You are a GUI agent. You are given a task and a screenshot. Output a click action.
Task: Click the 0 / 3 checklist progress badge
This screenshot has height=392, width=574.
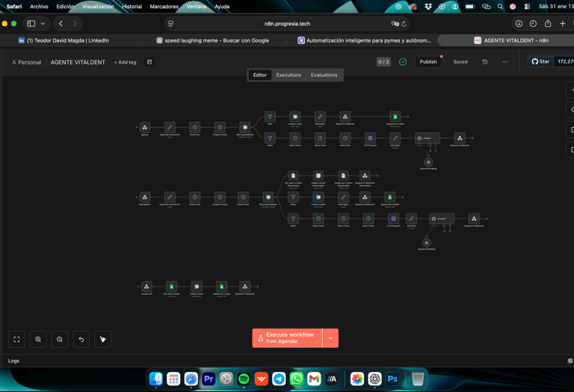[x=383, y=62]
